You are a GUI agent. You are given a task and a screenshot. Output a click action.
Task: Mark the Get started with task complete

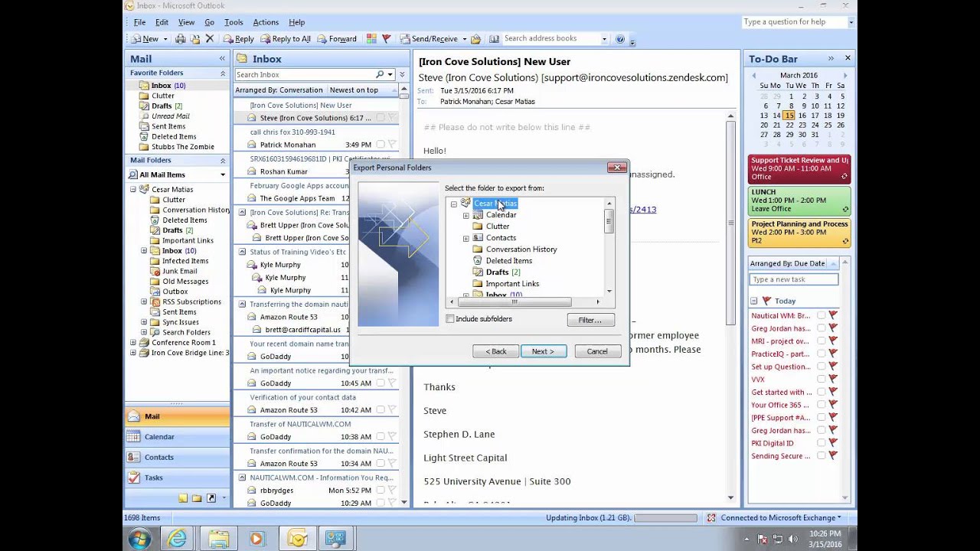click(x=821, y=393)
